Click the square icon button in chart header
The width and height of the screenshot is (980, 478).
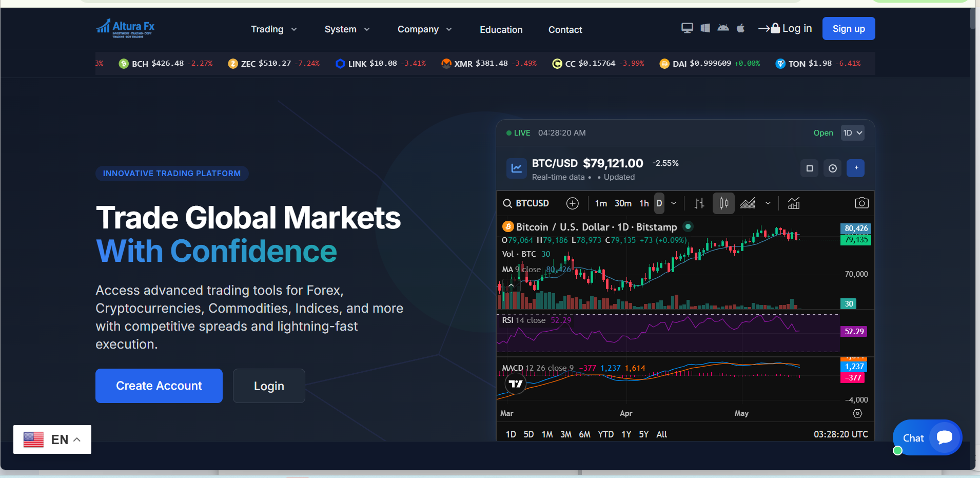(810, 168)
